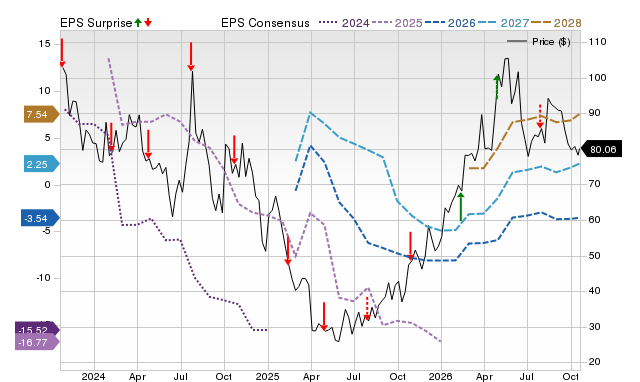Select the red surprise arrow near February 2025

(x=288, y=251)
